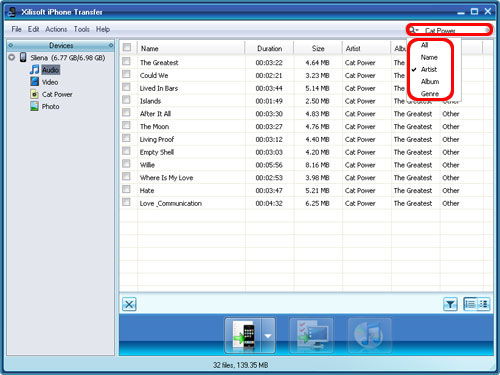Check the box for The Moon
Viewport: 500px width, 375px height.
[x=126, y=125]
